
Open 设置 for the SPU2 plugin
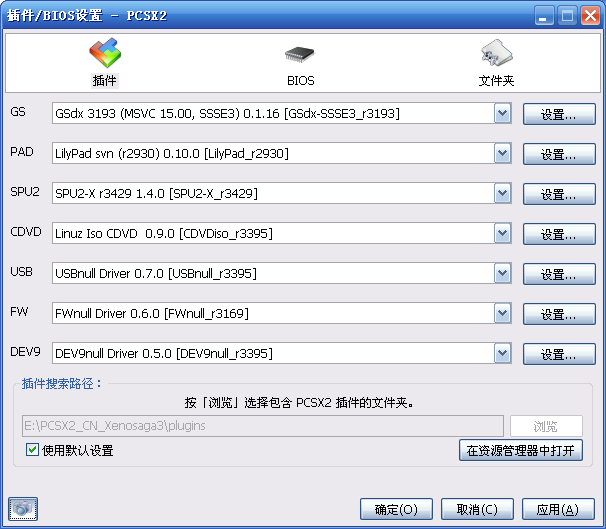(559, 194)
